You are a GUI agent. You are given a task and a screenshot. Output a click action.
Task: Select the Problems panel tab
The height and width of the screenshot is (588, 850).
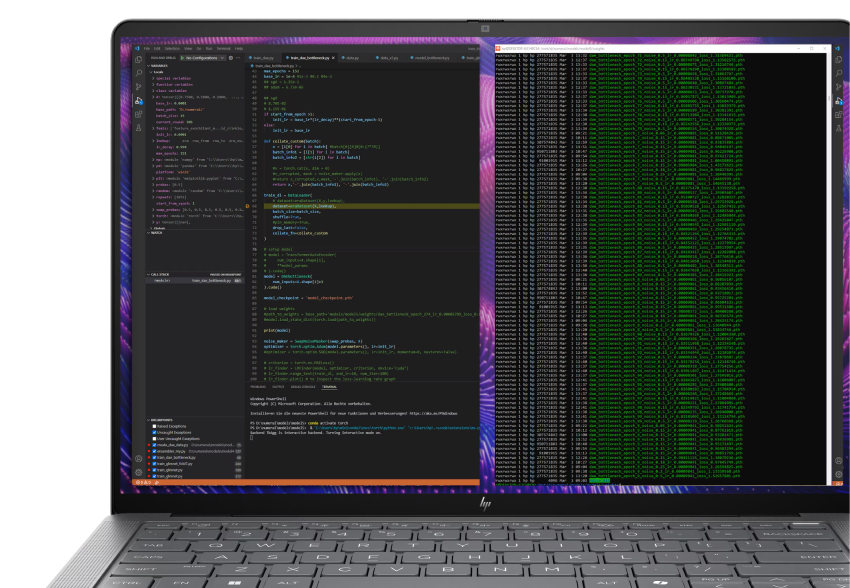257,386
